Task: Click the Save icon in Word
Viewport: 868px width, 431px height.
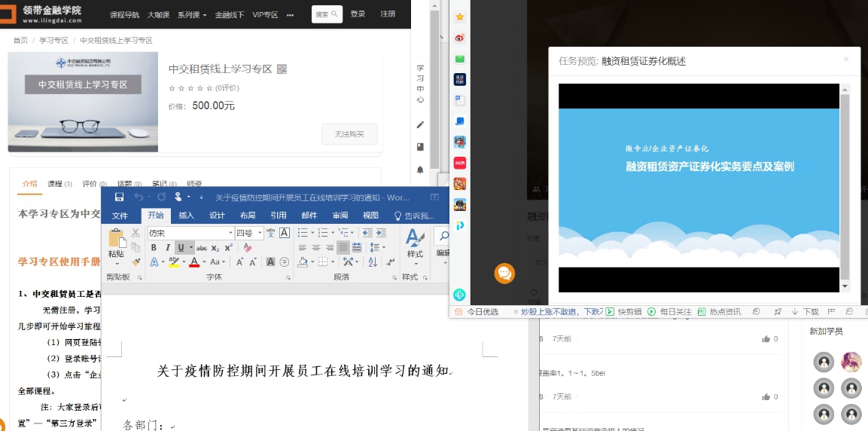Action: pos(119,197)
